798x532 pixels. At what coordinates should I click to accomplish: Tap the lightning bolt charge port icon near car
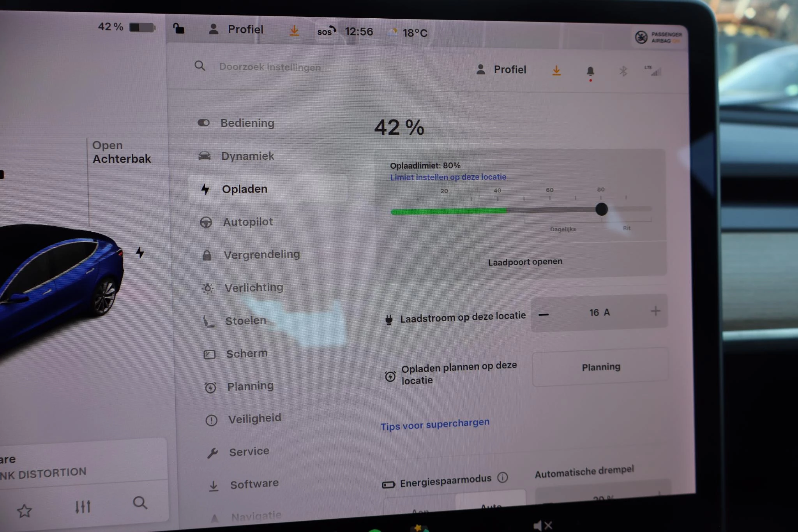(x=140, y=253)
